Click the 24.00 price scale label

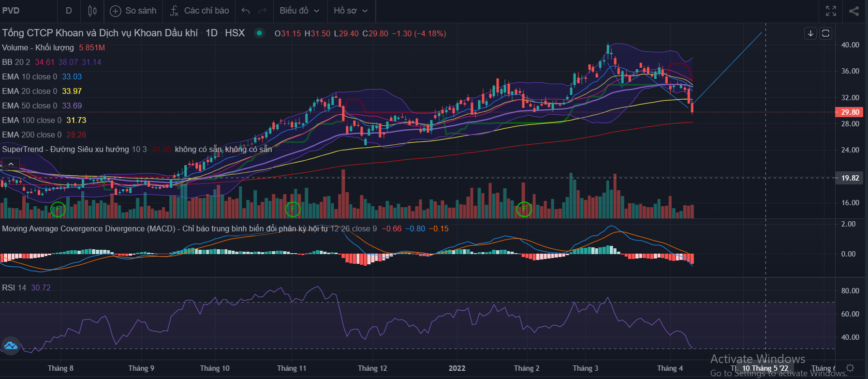tap(850, 150)
